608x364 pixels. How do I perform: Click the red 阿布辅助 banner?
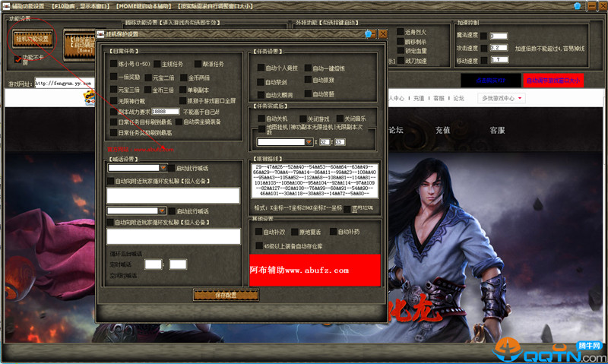[x=315, y=270]
